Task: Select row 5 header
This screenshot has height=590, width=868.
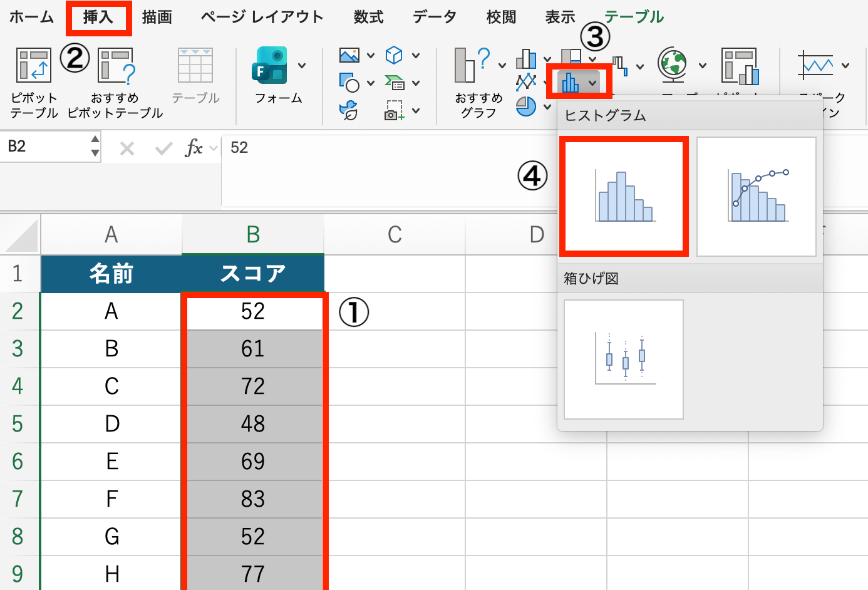Action: coord(19,424)
